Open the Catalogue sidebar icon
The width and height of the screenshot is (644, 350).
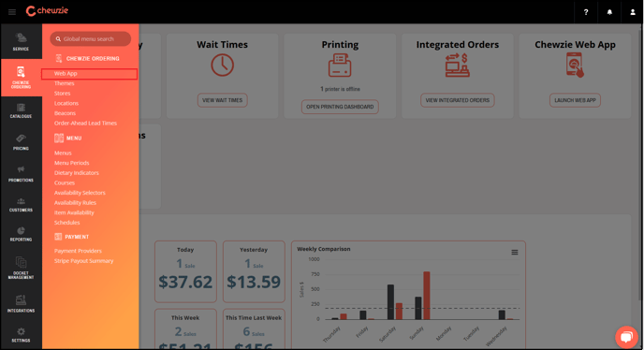(21, 111)
